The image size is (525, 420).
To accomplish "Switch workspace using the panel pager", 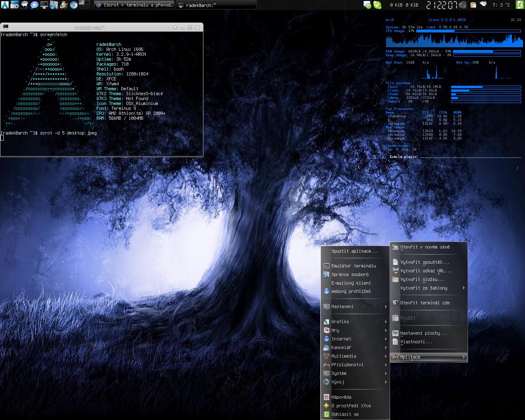I will pos(84,5).
